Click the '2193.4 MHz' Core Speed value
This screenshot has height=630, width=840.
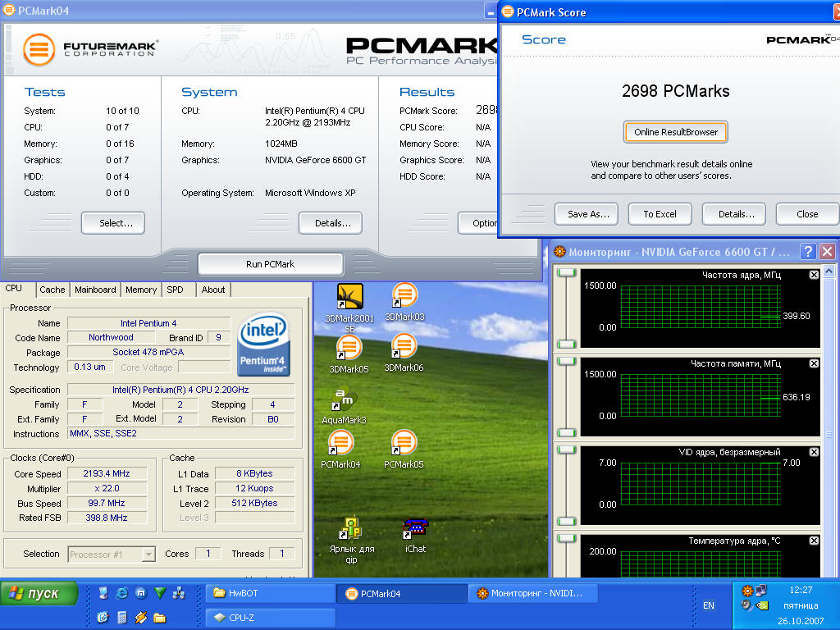tap(107, 473)
